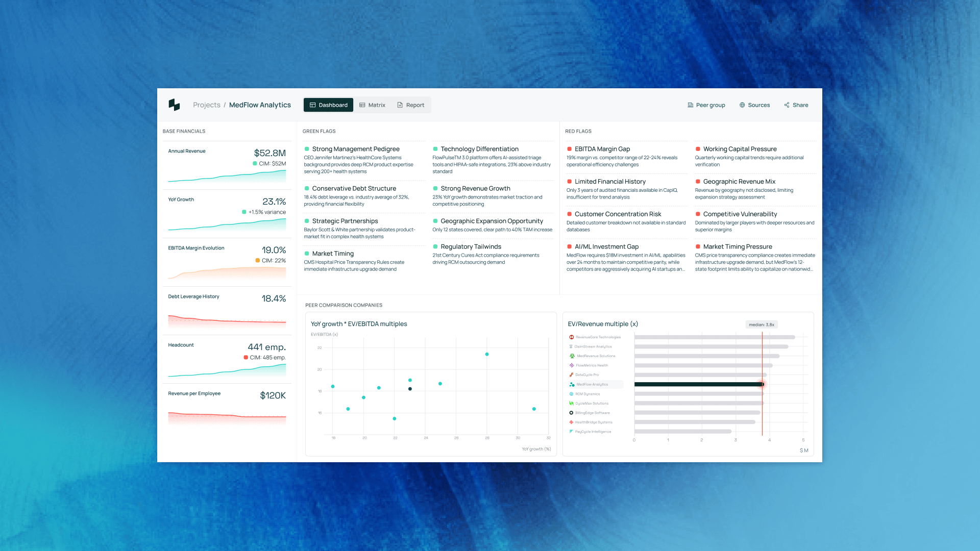
Task: Click the app logo in the top-left corner
Action: 174,105
